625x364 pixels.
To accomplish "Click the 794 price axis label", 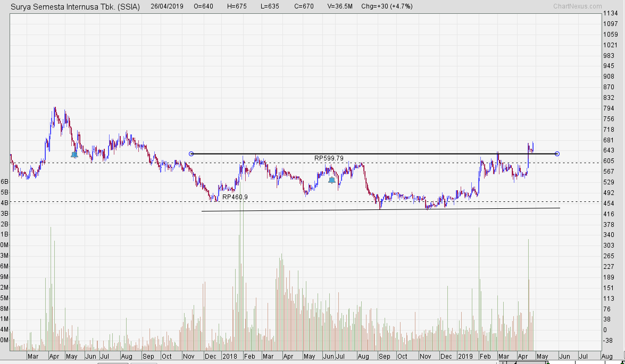I will (609, 108).
